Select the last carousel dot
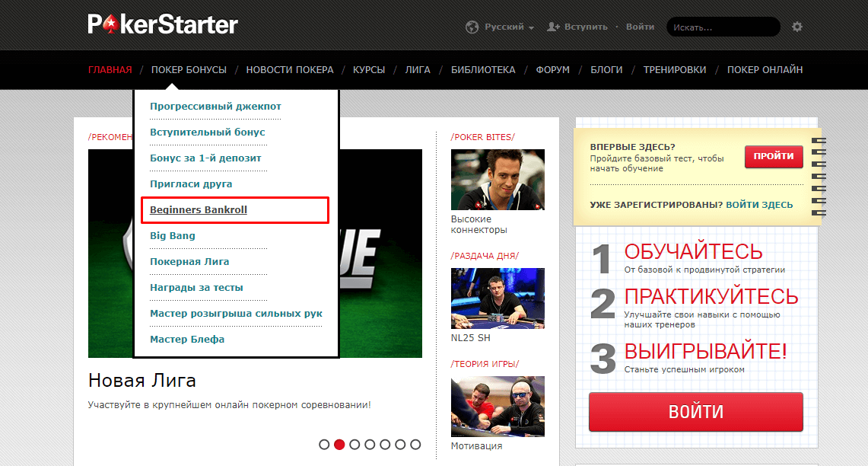868x466 pixels. tap(415, 445)
